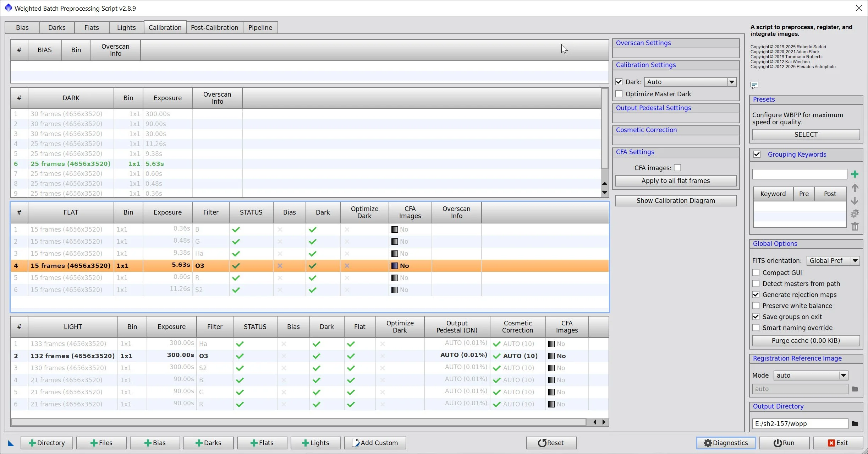Click the keyword gear settings icon
This screenshot has width=868, height=454.
coord(855,214)
